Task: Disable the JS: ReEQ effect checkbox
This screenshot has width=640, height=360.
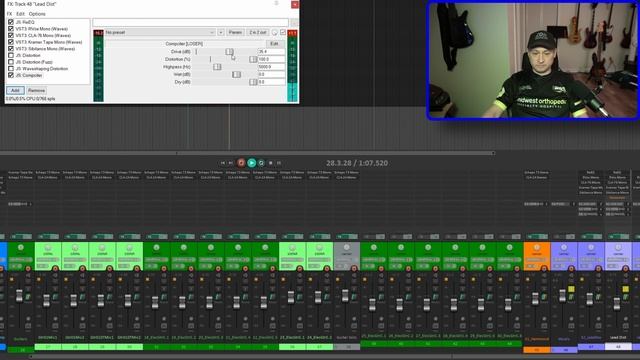Action: [x=11, y=22]
